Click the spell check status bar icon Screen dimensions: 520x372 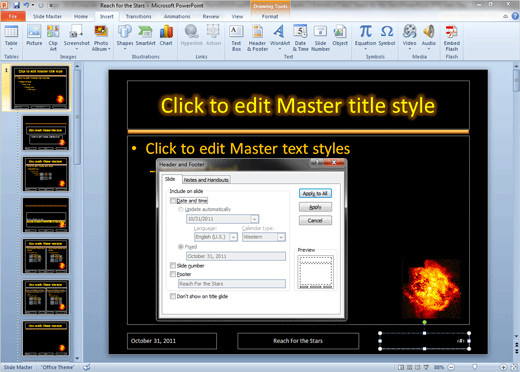[x=87, y=367]
